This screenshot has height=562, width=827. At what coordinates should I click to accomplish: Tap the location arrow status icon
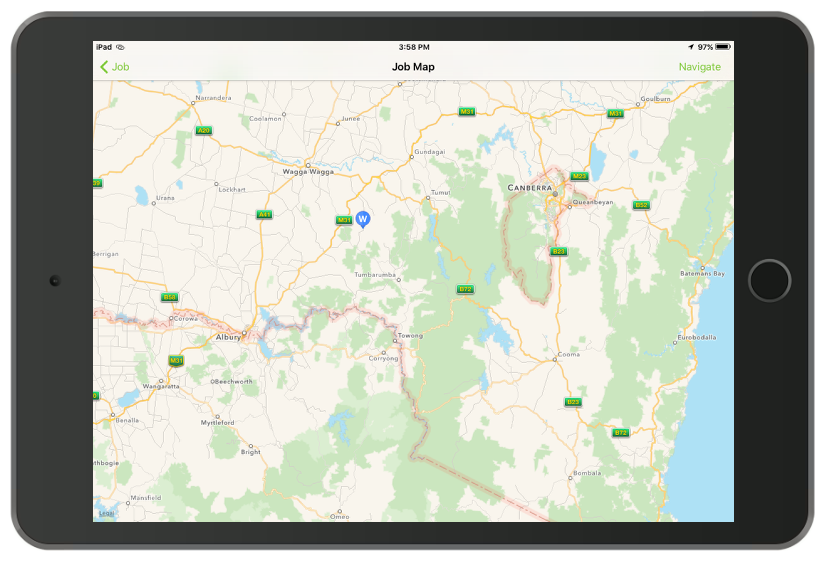click(x=690, y=47)
